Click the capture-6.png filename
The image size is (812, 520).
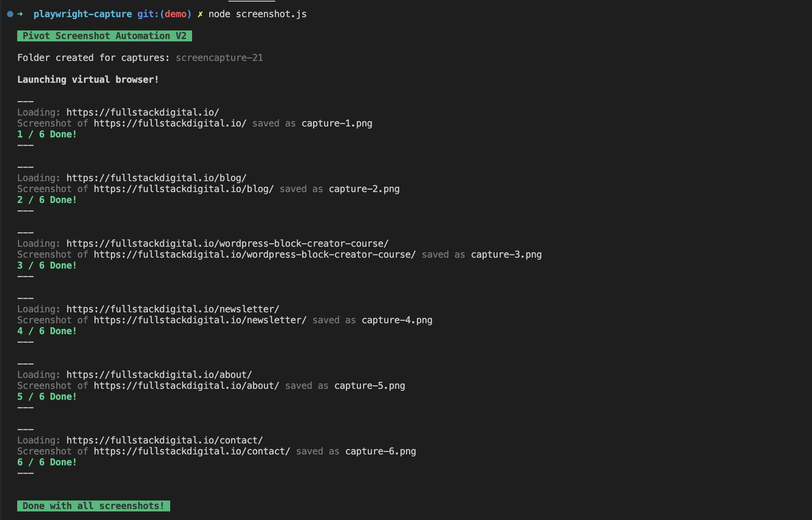(x=380, y=451)
